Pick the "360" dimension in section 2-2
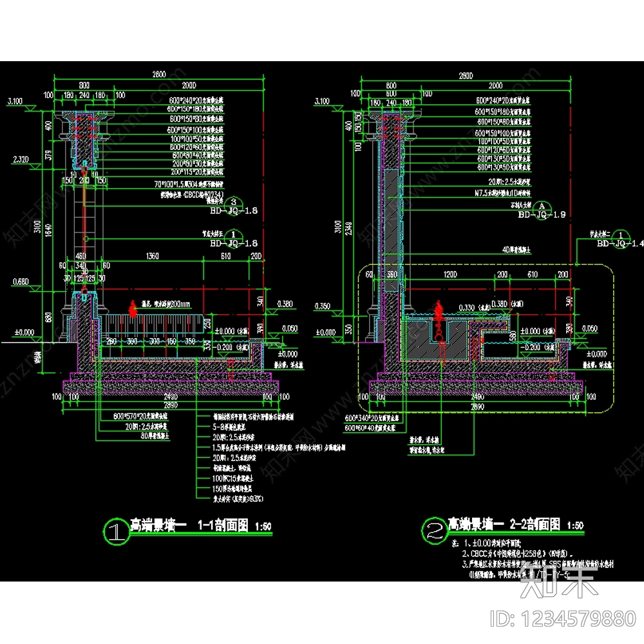This screenshot has width=644, height=644. coord(392,274)
